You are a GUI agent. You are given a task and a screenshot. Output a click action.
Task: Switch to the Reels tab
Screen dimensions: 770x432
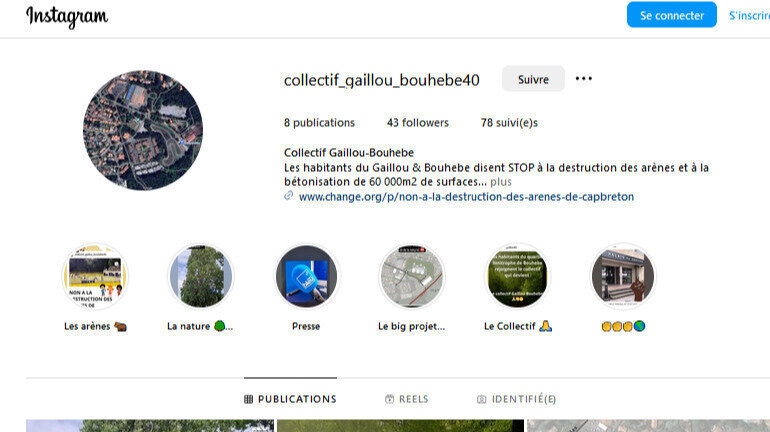407,399
